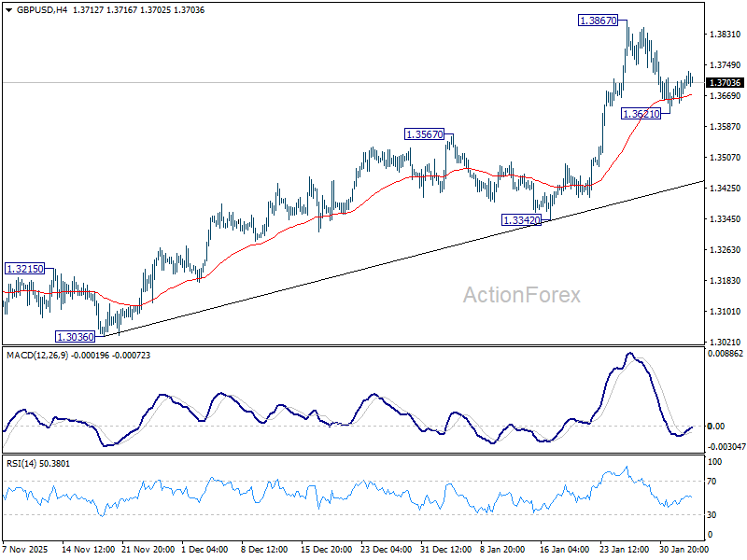This screenshot has width=747, height=560.
Task: Click the 1.32630 price axis value
Action: click(x=726, y=249)
